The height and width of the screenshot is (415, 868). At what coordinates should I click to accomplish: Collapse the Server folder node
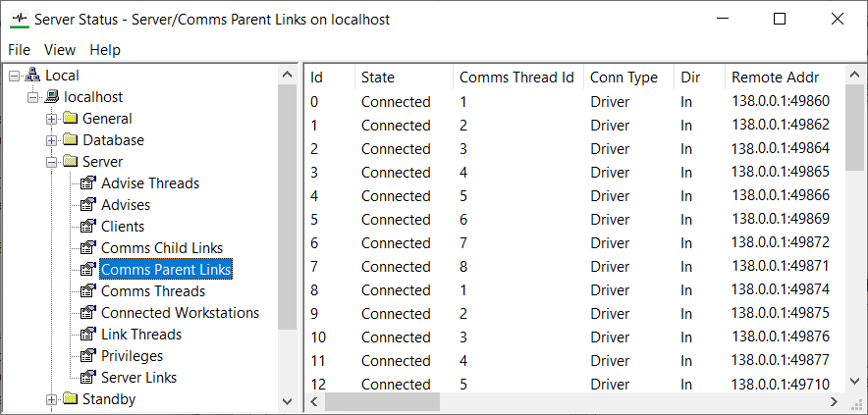(52, 162)
